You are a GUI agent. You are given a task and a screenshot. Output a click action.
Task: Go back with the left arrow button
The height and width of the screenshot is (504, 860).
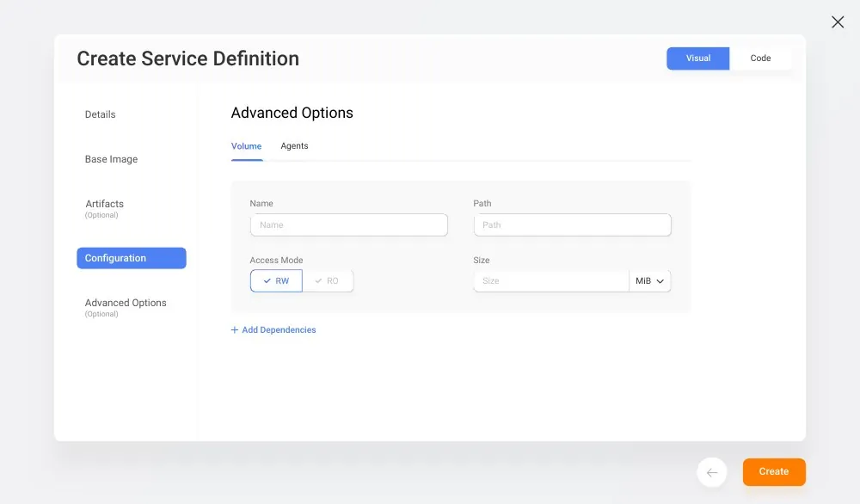tap(712, 472)
